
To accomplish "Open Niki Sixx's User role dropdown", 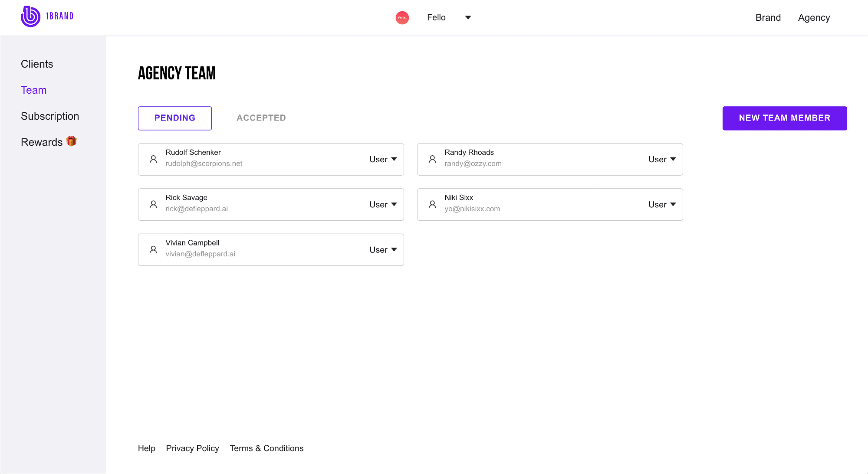I will pos(662,204).
